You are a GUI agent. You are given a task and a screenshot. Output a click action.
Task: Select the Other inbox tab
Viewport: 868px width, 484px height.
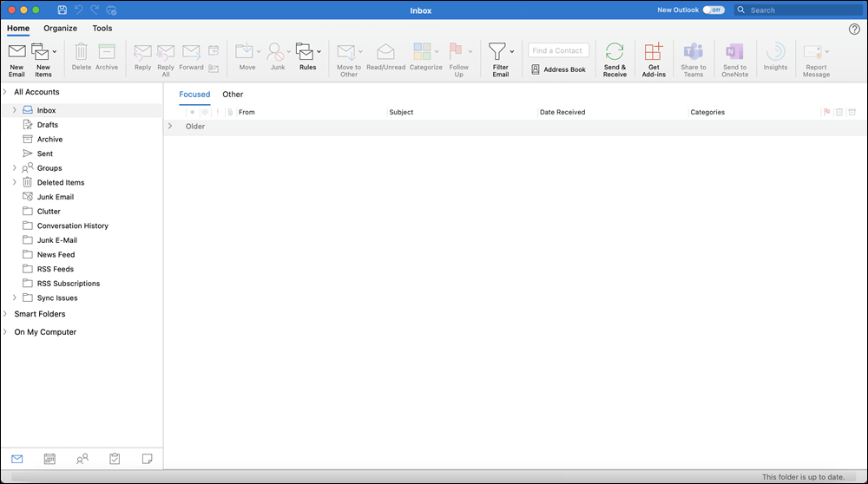point(233,95)
